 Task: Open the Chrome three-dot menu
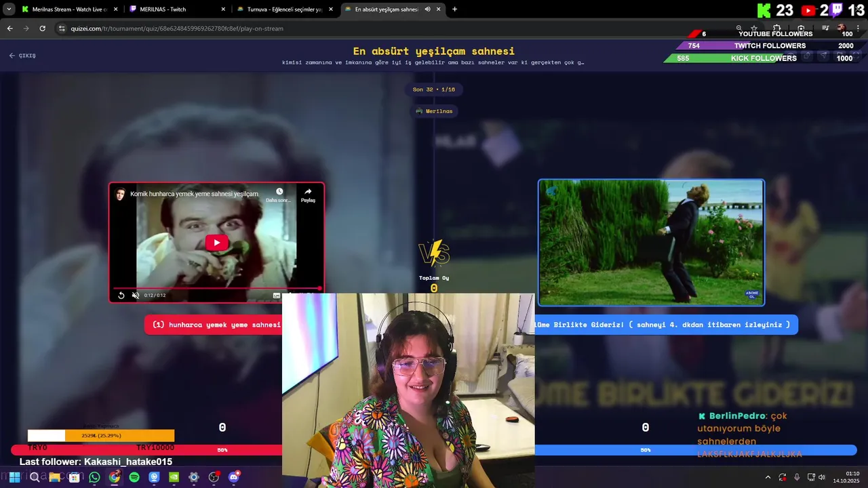point(858,28)
